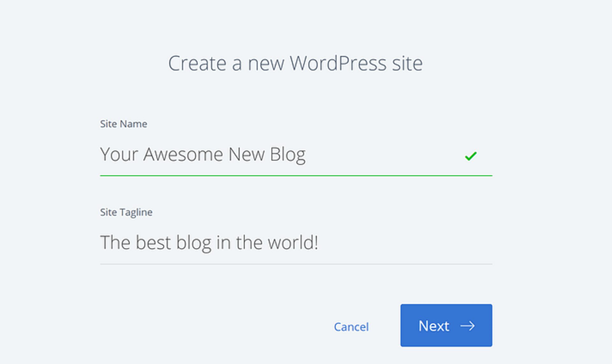Click the start of the Site Tagline field

point(105,243)
